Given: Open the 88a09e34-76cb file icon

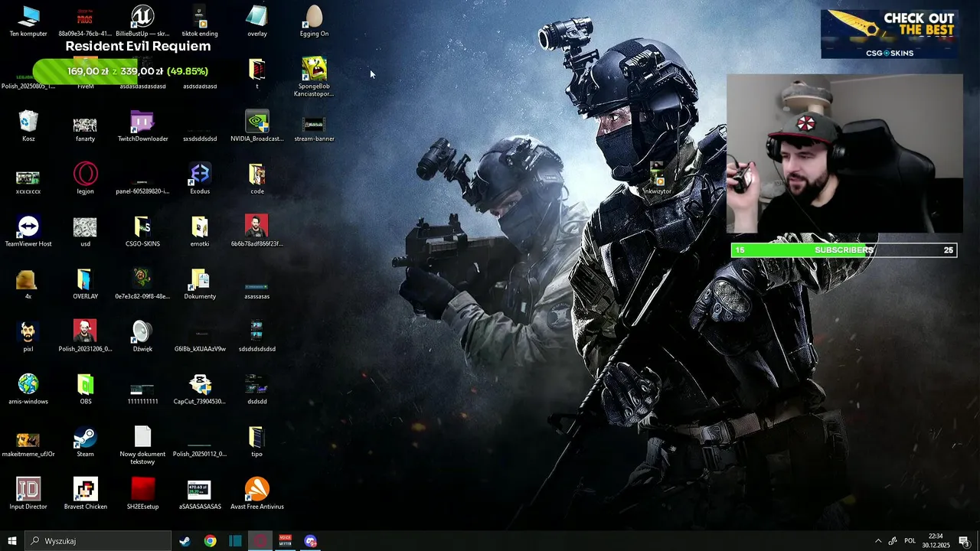Looking at the screenshot, I should 85,21.
